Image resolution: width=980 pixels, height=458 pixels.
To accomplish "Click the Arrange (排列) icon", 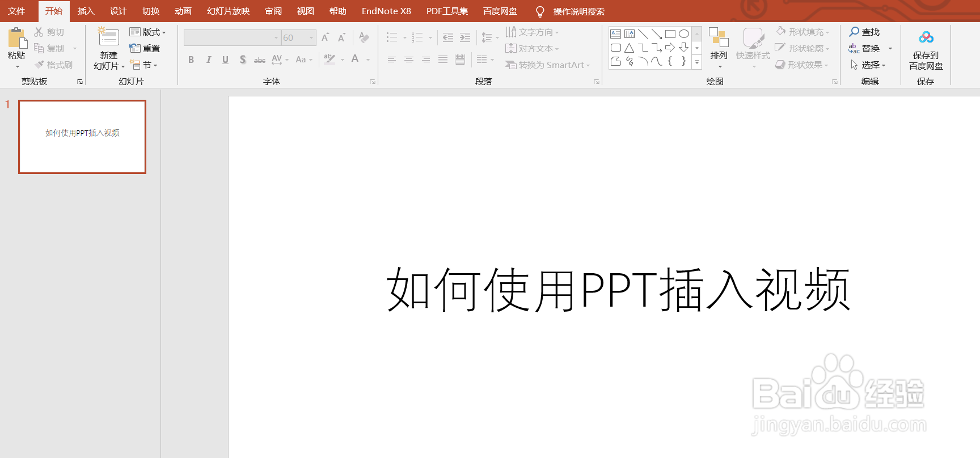I will (719, 37).
